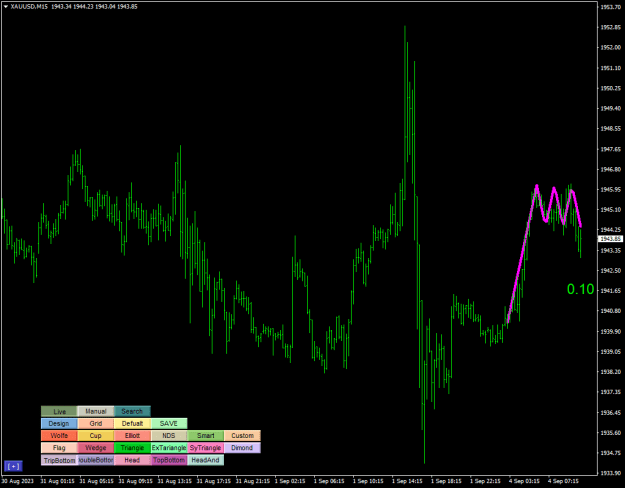Select the Flag pattern button

tap(59, 448)
